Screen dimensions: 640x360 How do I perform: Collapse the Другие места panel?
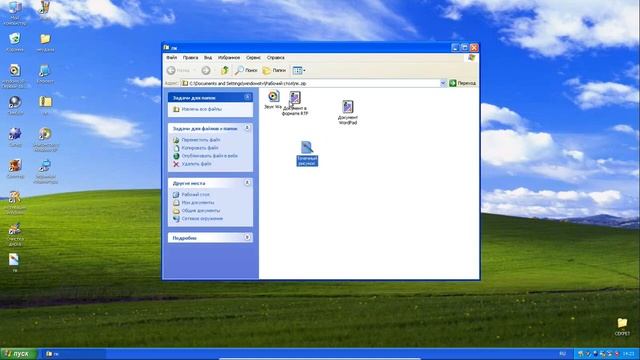pos(247,183)
